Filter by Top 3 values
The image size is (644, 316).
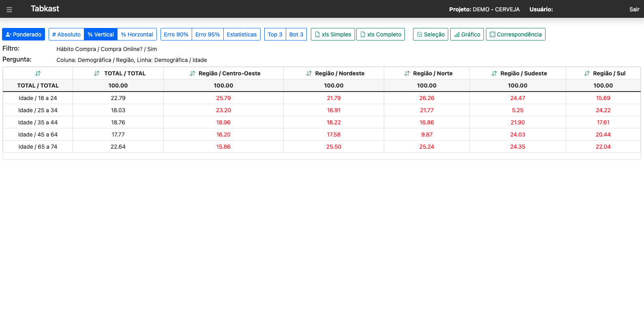pos(275,34)
